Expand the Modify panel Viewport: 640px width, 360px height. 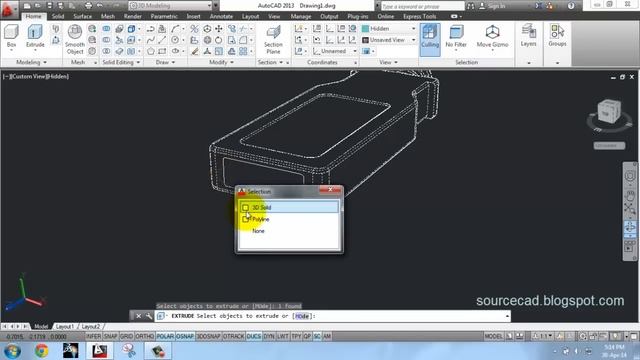[221, 62]
